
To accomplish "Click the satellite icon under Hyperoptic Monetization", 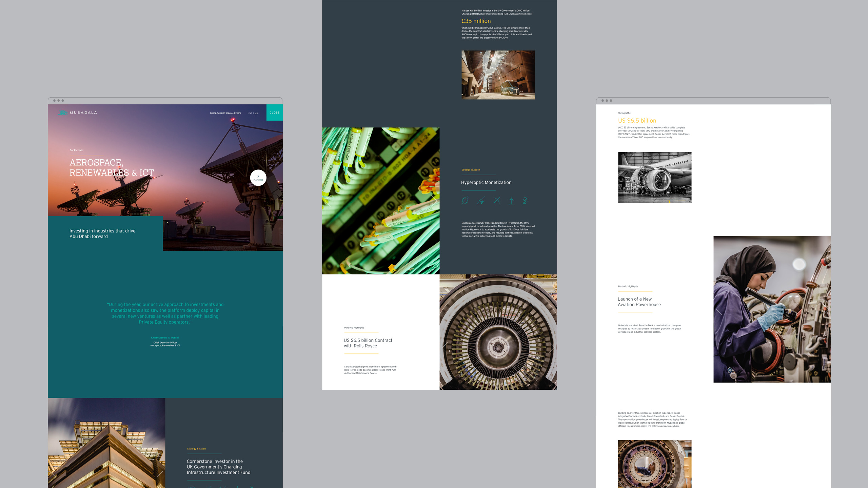I will tap(481, 201).
